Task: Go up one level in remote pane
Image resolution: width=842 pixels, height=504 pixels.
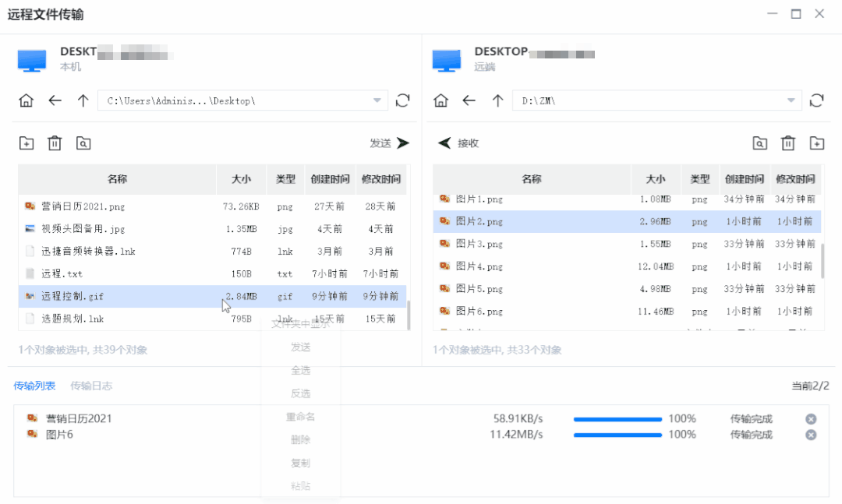Action: point(497,100)
